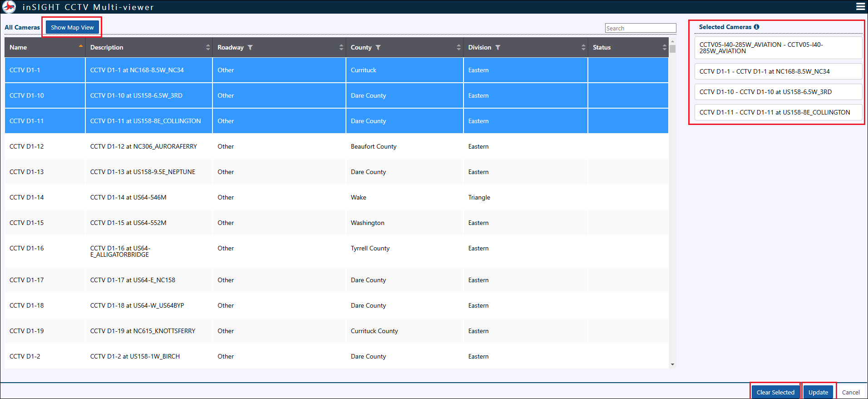868x399 pixels.
Task: Click description CCTV D1-14 at US64-546M
Action: point(128,197)
